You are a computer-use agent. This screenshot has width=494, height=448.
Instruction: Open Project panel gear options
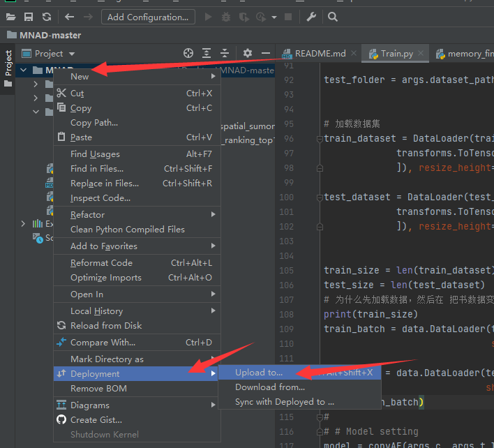pyautogui.click(x=248, y=53)
